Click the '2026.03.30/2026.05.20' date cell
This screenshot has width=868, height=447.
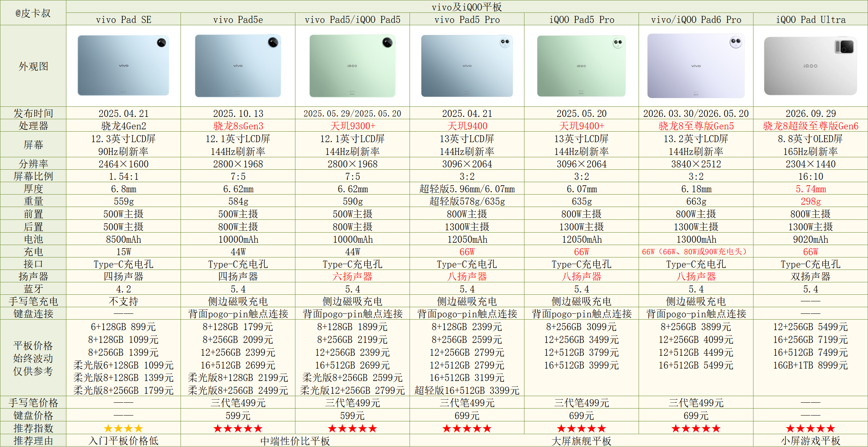[x=696, y=113]
